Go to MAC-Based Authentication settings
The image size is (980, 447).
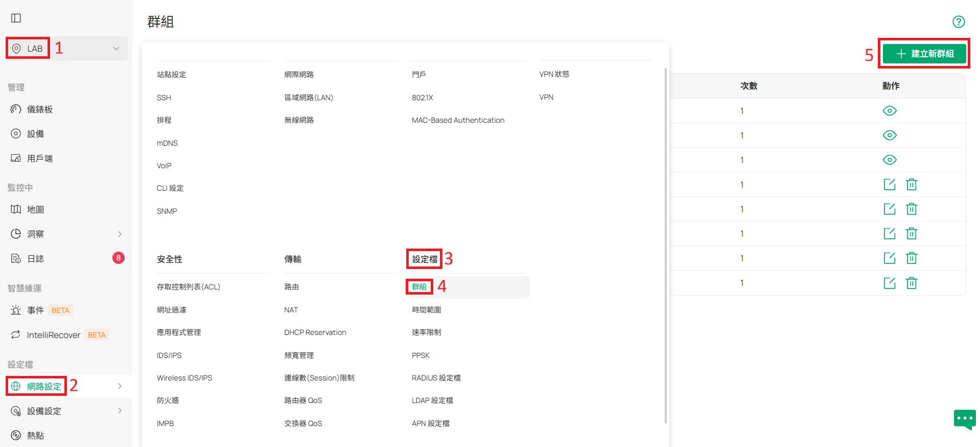coord(458,120)
